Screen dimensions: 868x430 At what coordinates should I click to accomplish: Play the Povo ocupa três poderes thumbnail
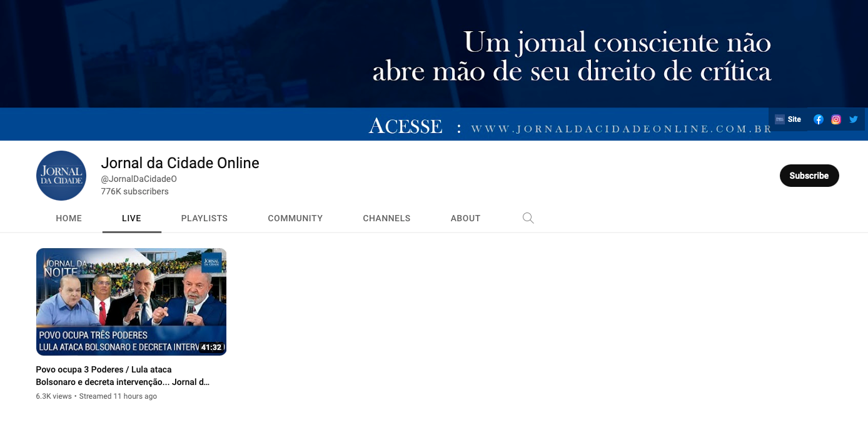tap(131, 302)
